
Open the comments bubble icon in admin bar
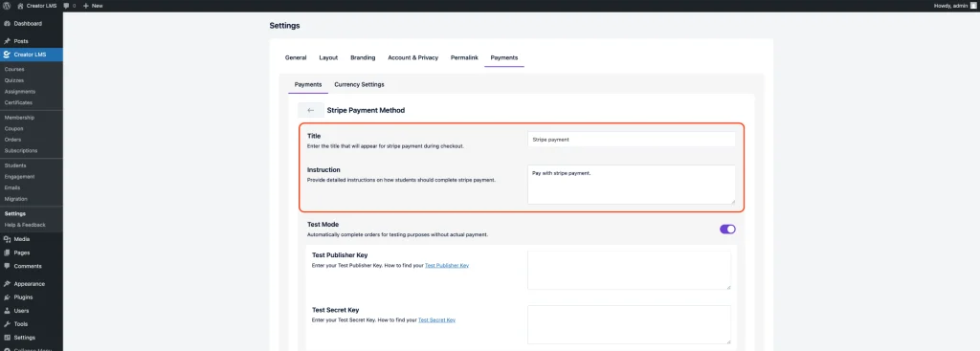tap(66, 6)
